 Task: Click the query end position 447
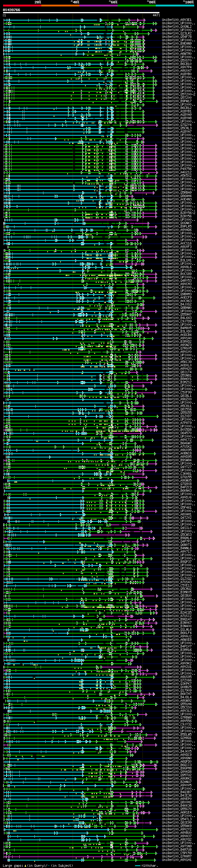[x=155, y=15]
